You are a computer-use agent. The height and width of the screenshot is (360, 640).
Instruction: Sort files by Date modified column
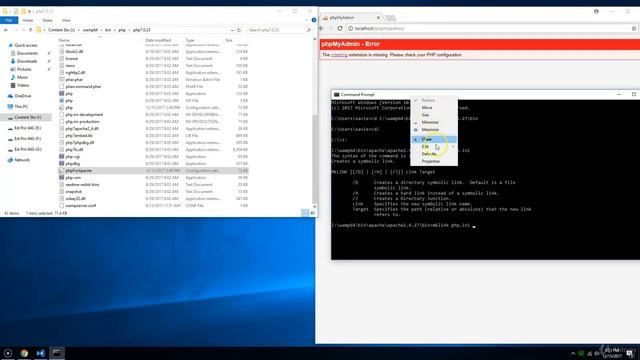pyautogui.click(x=158, y=40)
